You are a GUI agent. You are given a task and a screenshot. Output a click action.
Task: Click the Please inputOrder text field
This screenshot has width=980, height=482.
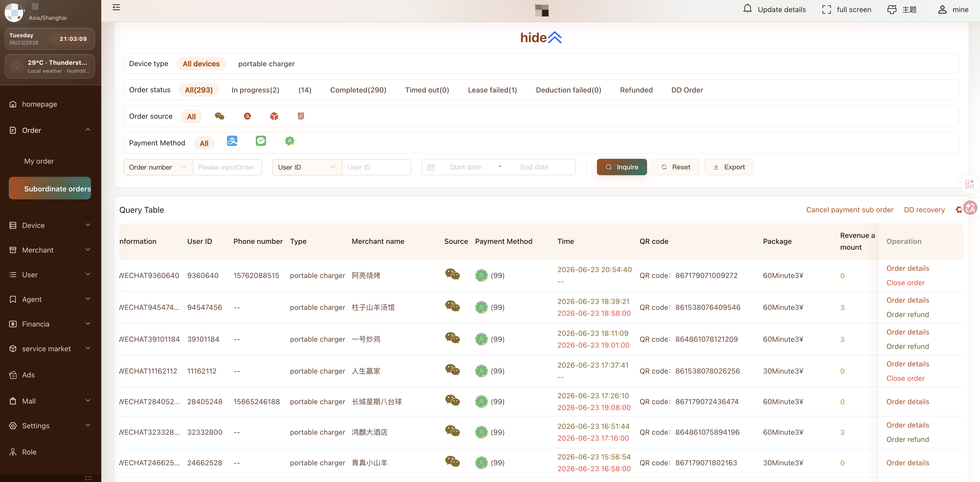227,167
